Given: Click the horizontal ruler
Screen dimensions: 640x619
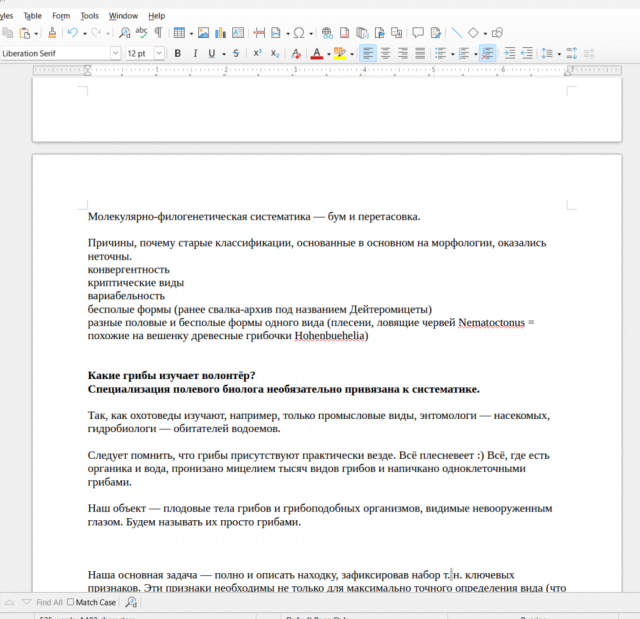Looking at the screenshot, I should click(x=327, y=70).
